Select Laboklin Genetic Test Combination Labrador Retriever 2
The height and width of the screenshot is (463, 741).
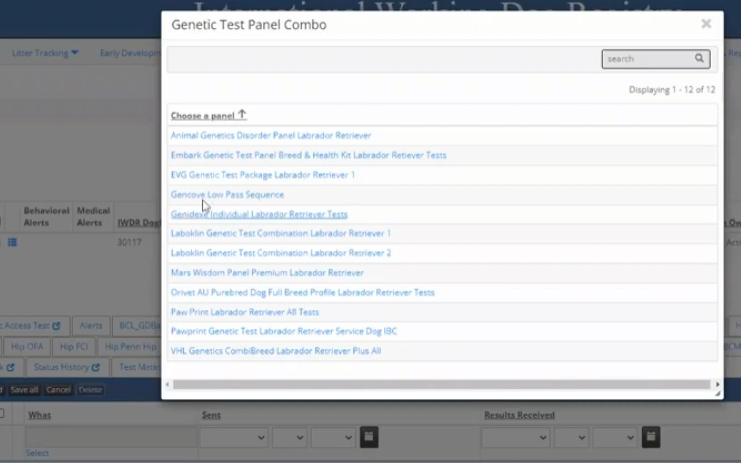[281, 253]
